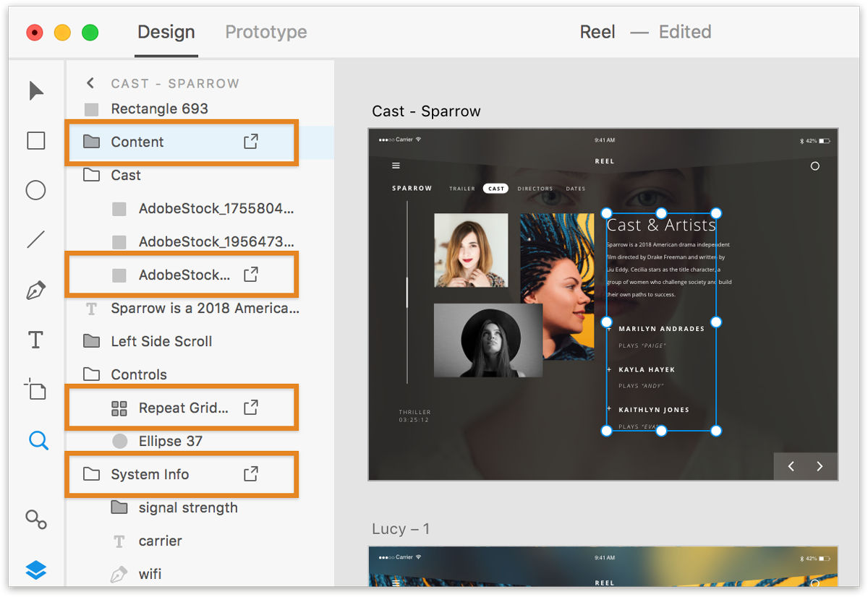868x597 pixels.
Task: Click the REEL logo in Lucy – 1 artboard
Action: pyautogui.click(x=604, y=583)
